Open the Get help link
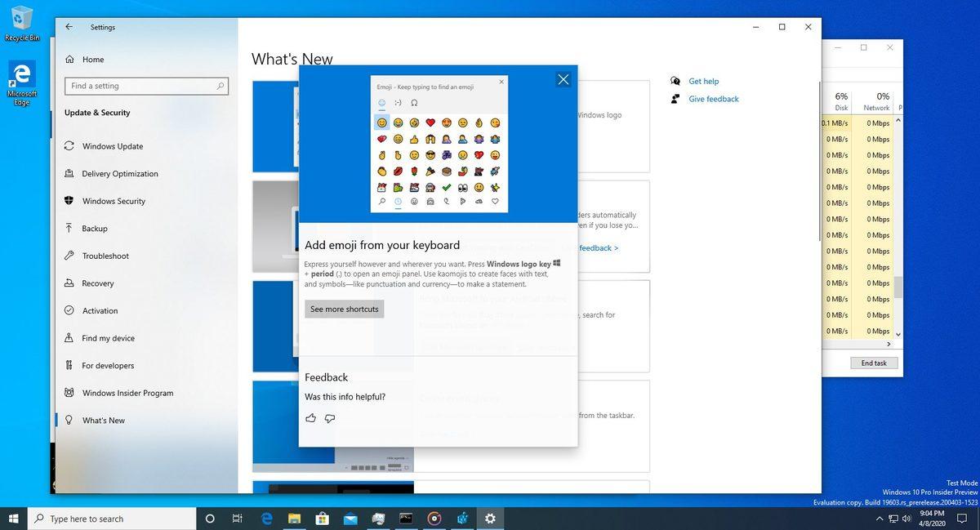Viewport: 980px width, 530px height. [x=703, y=81]
